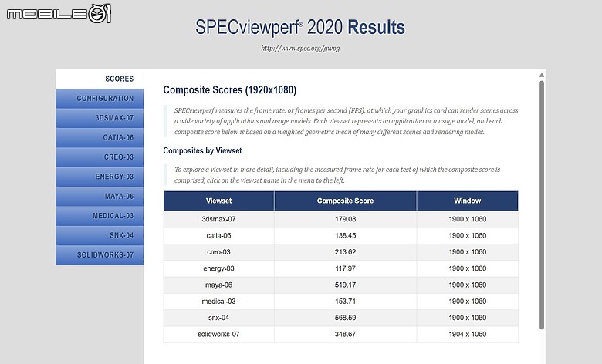602x364 pixels.
Task: Click the Window column header
Action: pyautogui.click(x=468, y=201)
